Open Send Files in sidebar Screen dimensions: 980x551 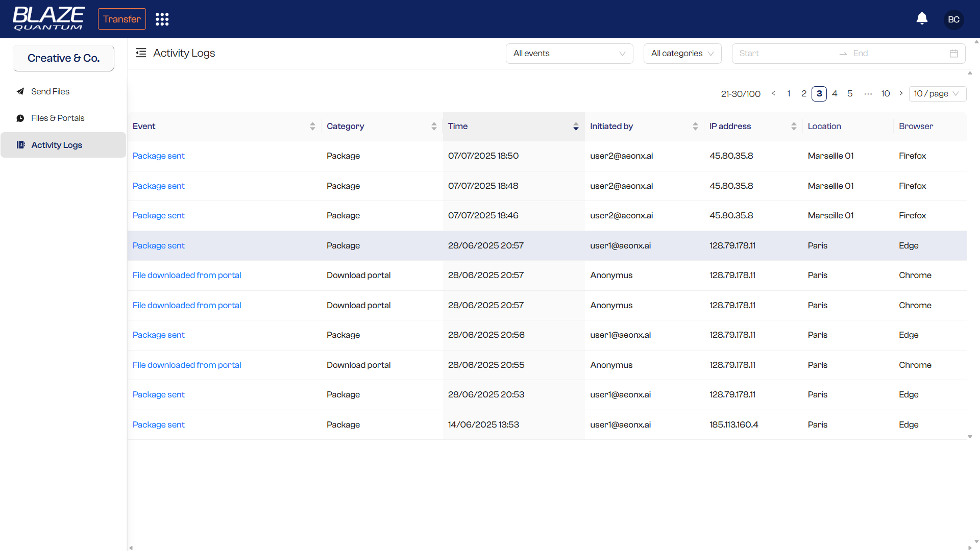50,91
